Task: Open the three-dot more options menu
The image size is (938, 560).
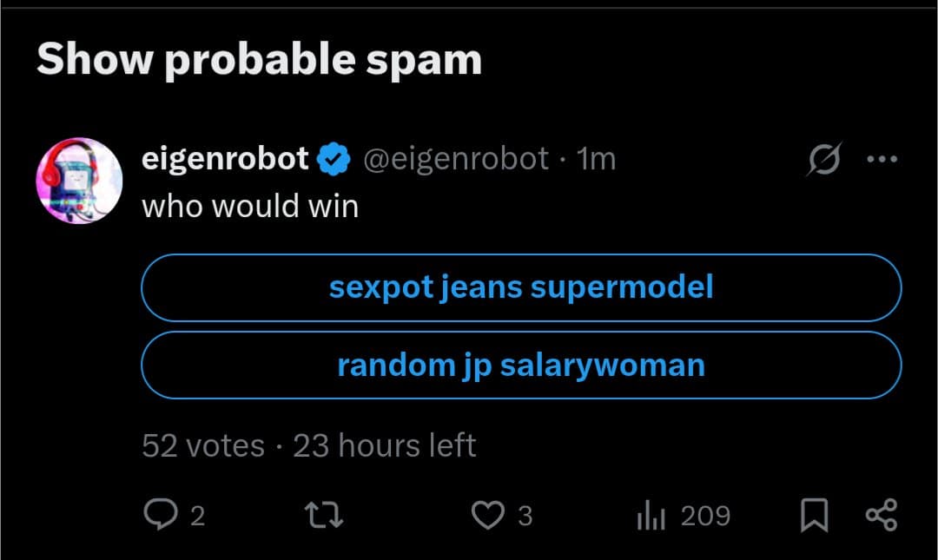Action: 882,160
